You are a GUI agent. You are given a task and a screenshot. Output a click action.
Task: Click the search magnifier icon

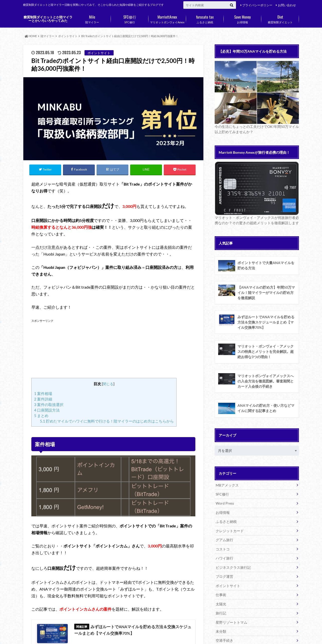[x=231, y=5]
